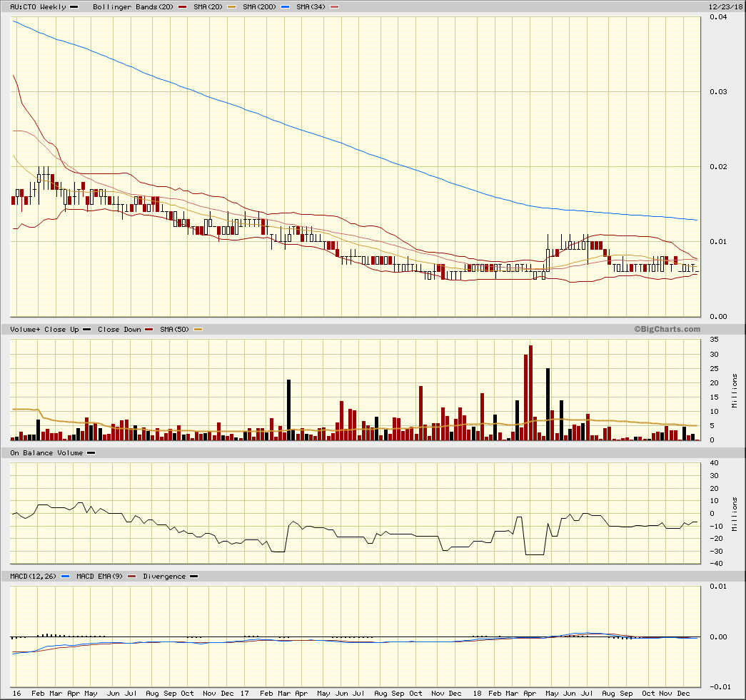
Task: Click the red swatch beside MACD EMA(9)
Action: click(x=132, y=577)
